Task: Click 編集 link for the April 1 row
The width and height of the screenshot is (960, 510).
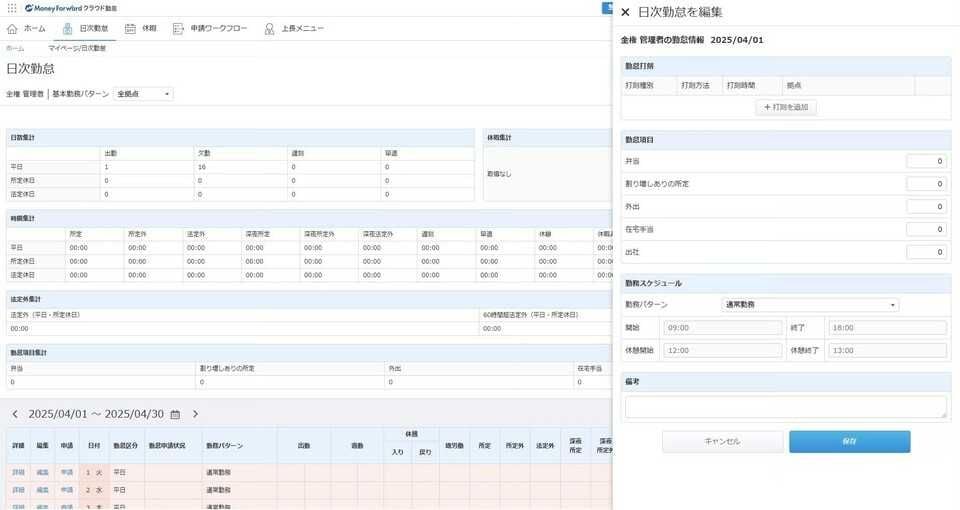Action: pyautogui.click(x=42, y=472)
